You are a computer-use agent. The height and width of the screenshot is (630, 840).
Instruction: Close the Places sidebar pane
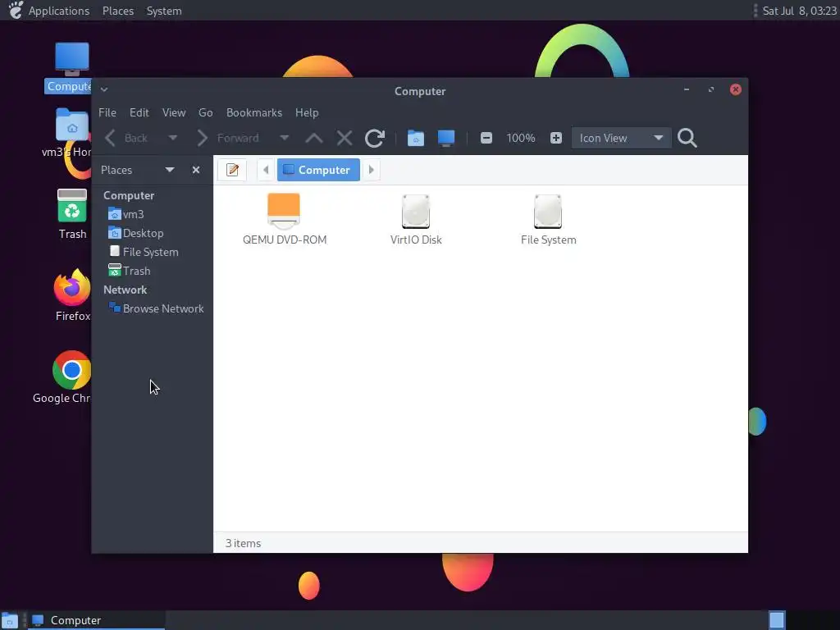pos(196,170)
